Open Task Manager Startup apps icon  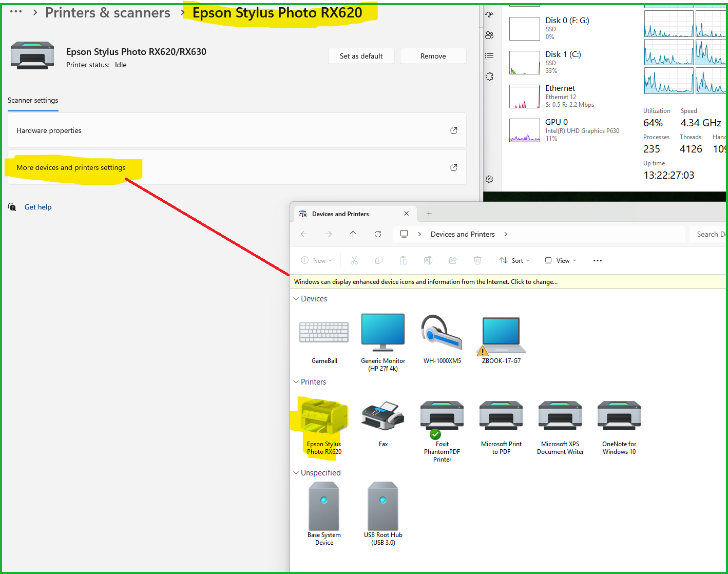(x=489, y=14)
